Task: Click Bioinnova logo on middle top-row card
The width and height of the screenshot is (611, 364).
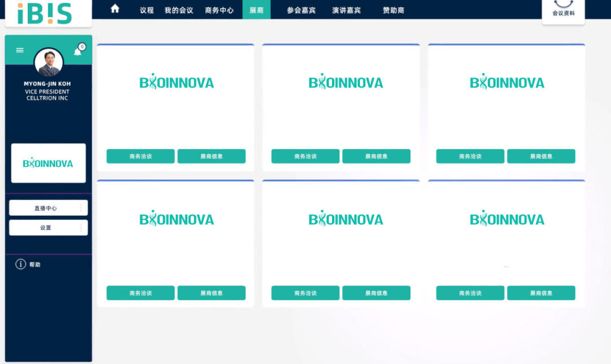Action: point(346,82)
